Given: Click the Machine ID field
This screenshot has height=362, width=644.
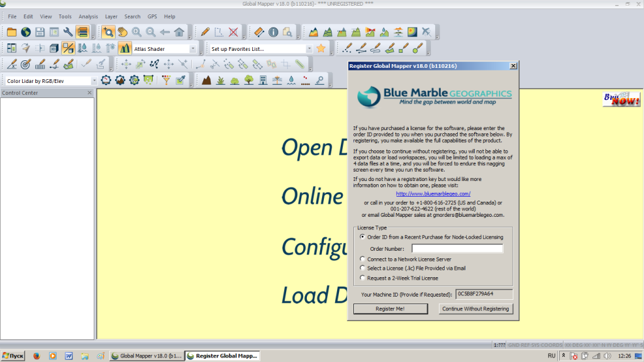Looking at the screenshot, I should 484,294.
